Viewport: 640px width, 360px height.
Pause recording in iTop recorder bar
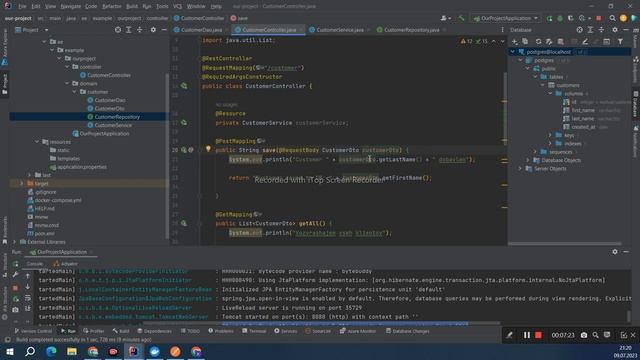coord(527,335)
